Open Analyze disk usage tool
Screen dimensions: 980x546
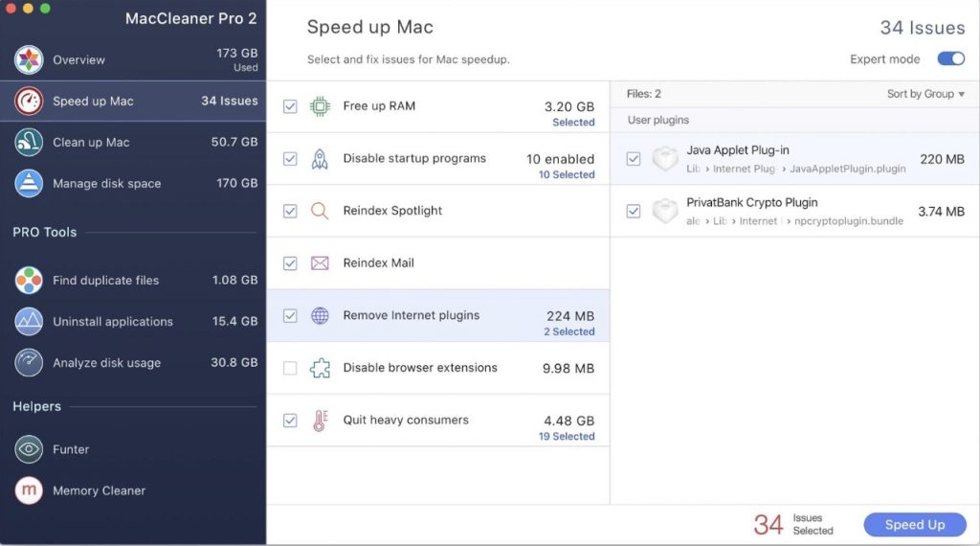[133, 363]
